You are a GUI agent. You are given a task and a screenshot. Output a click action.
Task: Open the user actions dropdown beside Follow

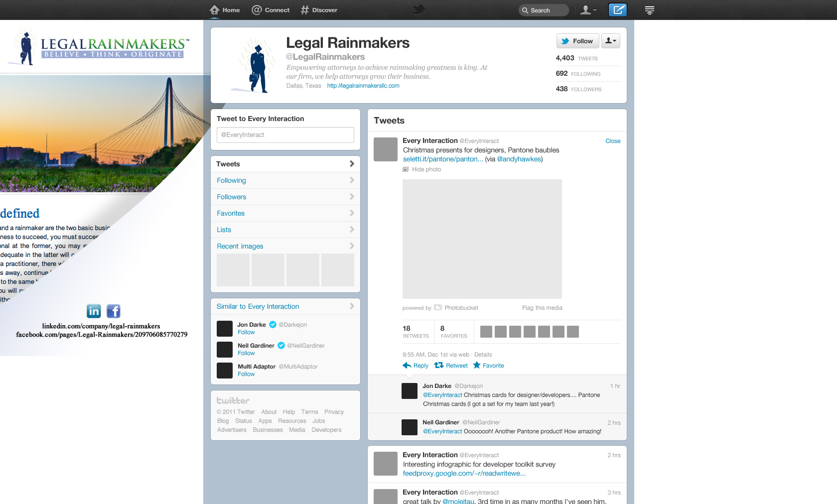pos(610,41)
